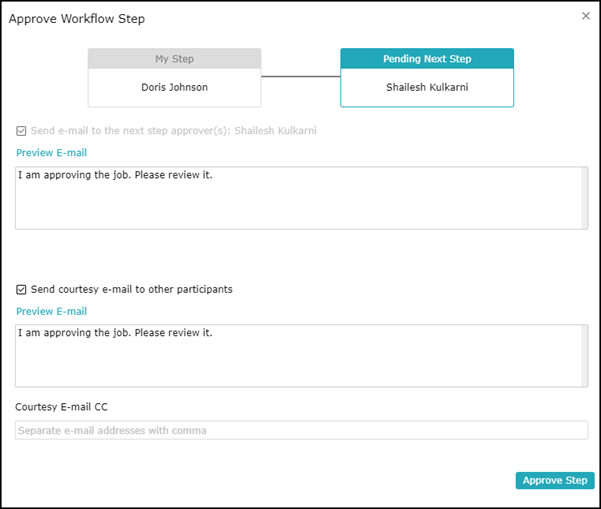Click the connector line between the steps
Viewport: 601px width, 509px height.
point(300,77)
